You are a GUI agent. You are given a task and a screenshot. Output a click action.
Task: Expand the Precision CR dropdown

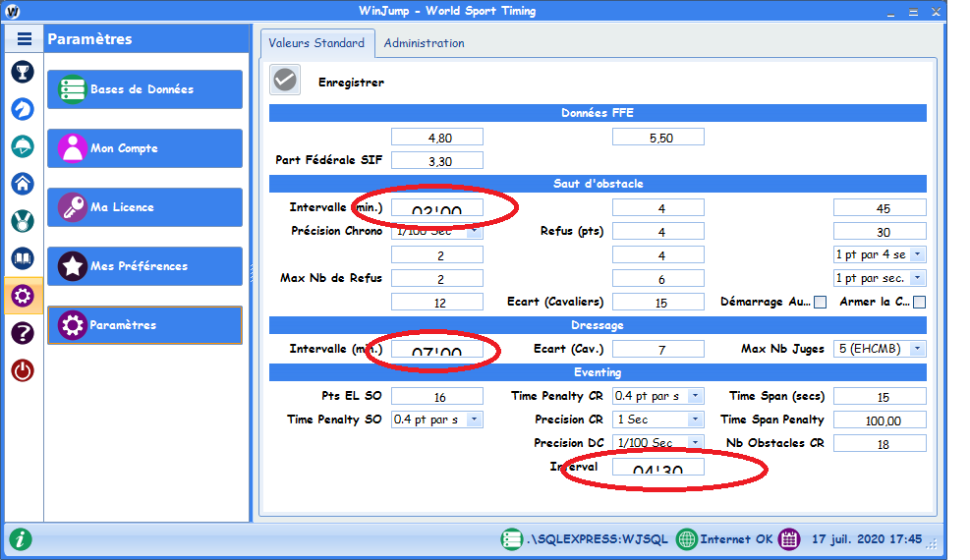pos(696,420)
